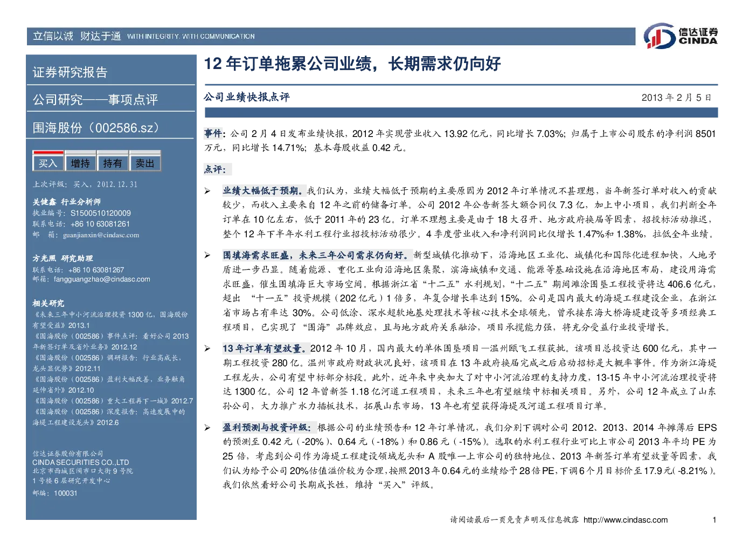Click the CINDA logo icon
The width and height of the screenshot is (756, 535).
[x=660, y=36]
